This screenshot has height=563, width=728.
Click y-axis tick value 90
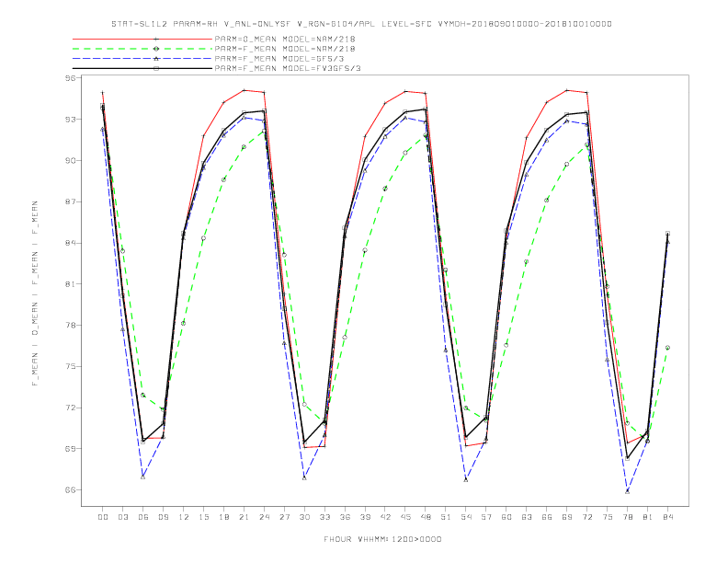click(70, 161)
